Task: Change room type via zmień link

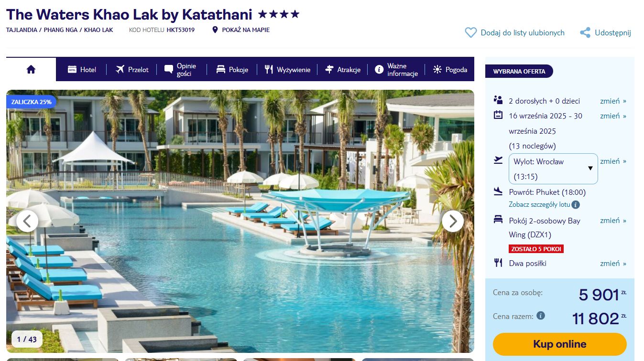Action: pyautogui.click(x=613, y=220)
